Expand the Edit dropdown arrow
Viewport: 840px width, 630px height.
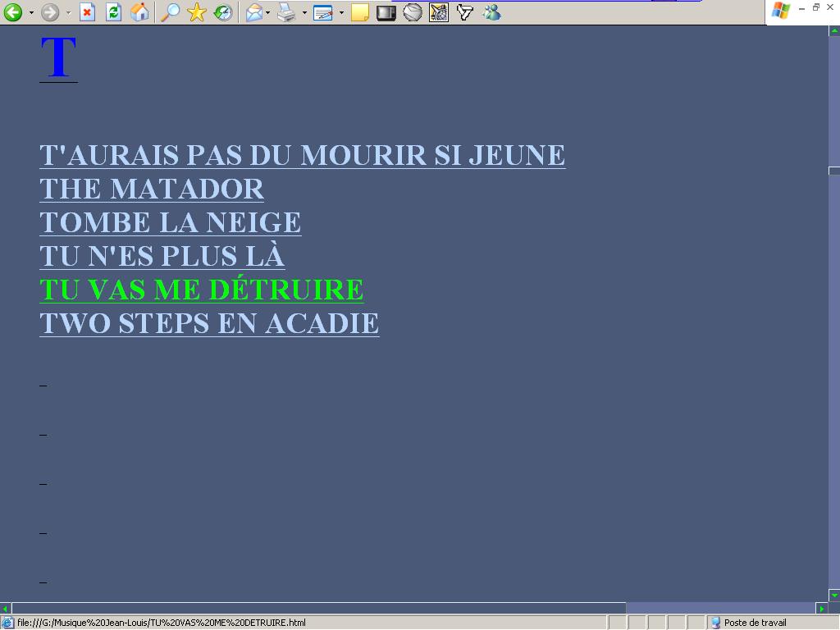click(x=341, y=12)
